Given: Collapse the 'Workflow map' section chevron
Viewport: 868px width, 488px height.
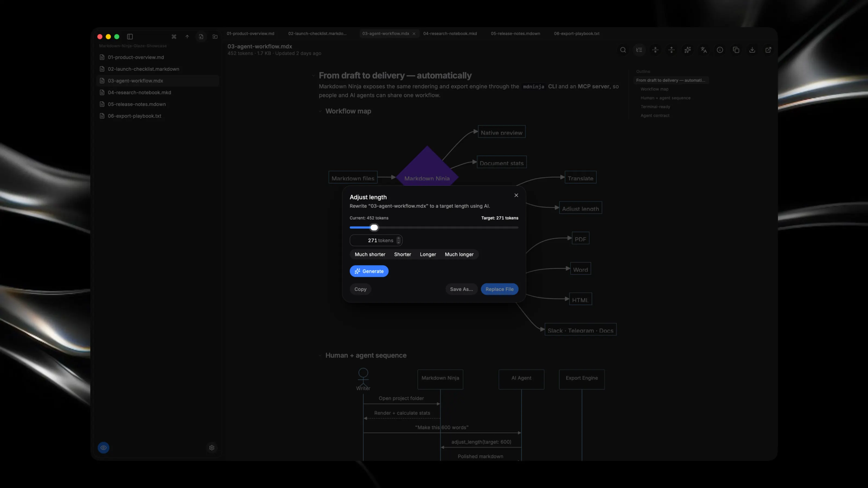Looking at the screenshot, I should 320,111.
